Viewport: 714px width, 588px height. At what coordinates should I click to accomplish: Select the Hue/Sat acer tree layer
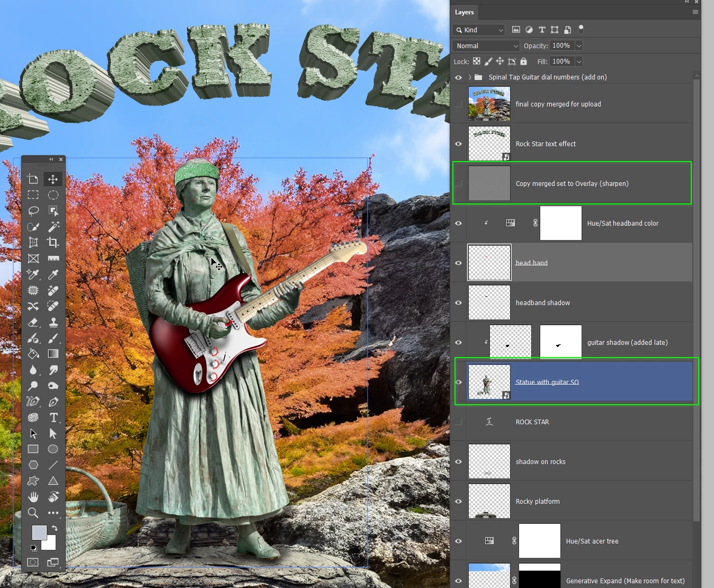pos(579,541)
